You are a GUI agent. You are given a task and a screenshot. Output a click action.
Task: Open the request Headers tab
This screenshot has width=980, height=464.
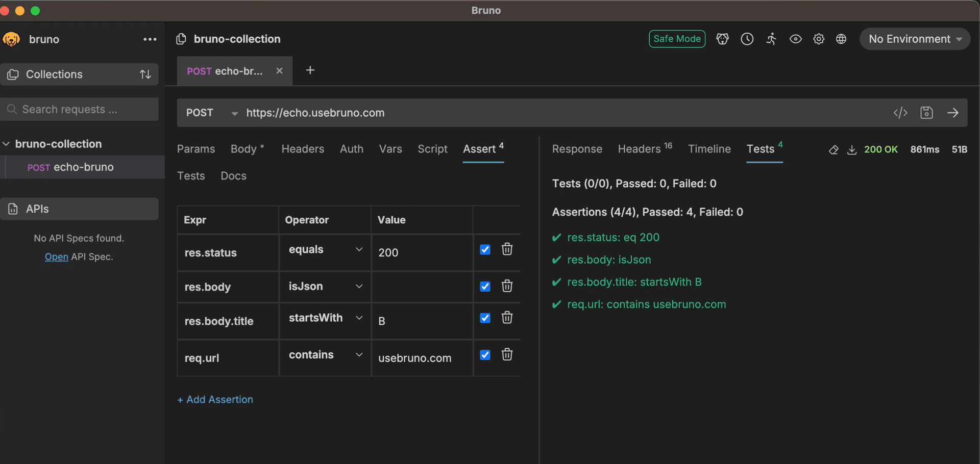pos(303,149)
